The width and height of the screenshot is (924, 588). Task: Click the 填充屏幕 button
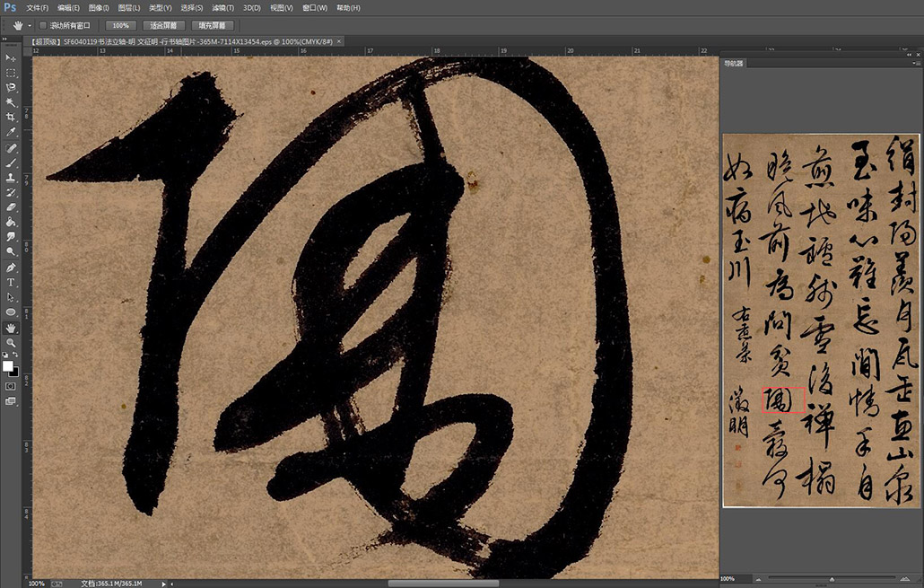coord(212,25)
